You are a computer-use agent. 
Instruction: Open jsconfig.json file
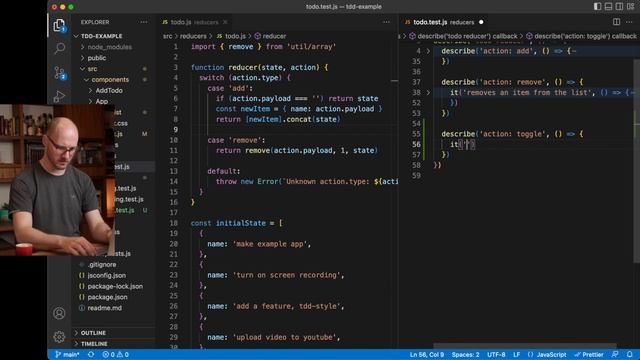pyautogui.click(x=107, y=276)
